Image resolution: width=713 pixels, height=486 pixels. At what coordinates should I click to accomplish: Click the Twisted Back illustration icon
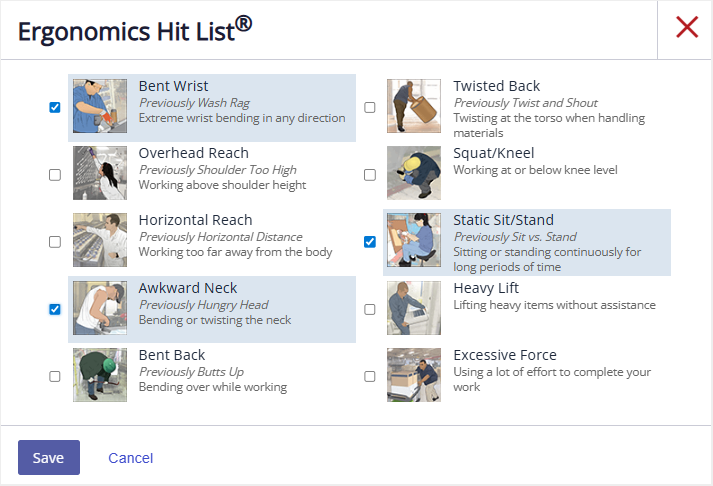pos(414,107)
